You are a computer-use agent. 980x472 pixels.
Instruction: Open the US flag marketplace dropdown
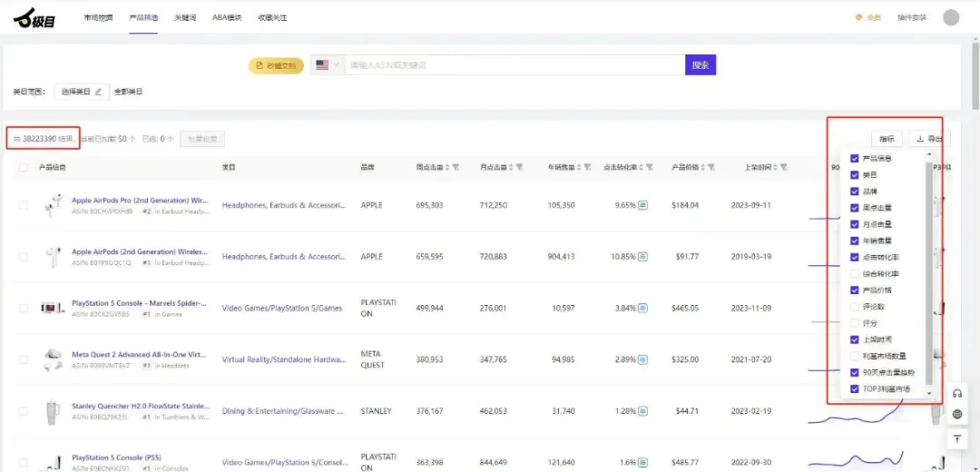[328, 65]
